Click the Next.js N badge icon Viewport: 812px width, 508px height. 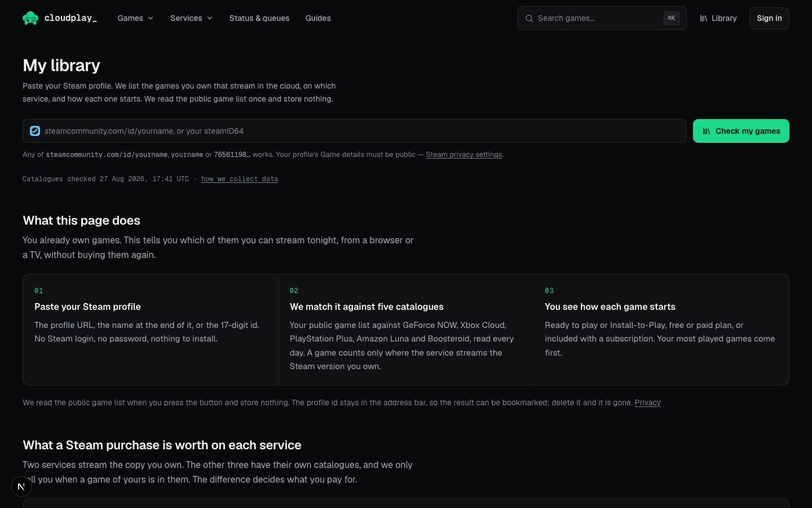[x=21, y=487]
